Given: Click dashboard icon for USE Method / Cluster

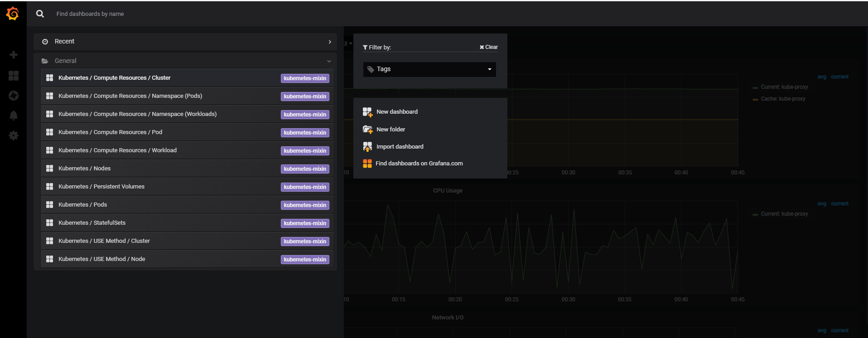Looking at the screenshot, I should [50, 241].
